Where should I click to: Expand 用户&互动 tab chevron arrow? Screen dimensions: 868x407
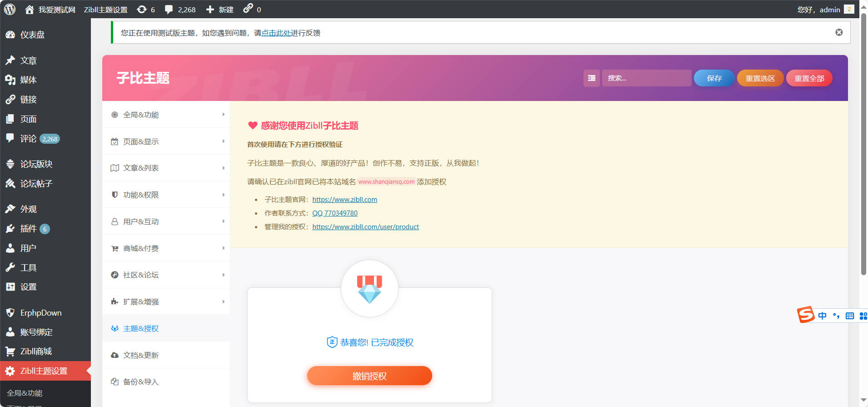click(223, 221)
